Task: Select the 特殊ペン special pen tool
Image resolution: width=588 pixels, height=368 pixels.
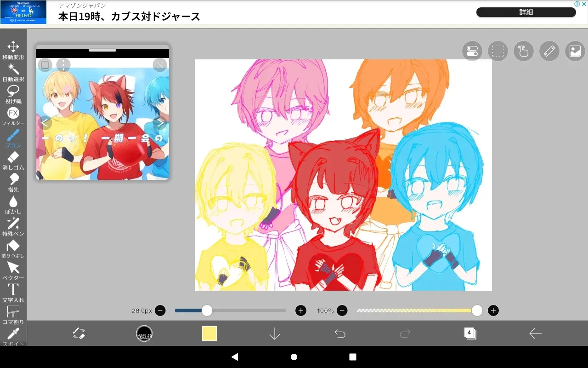Action: click(x=13, y=227)
